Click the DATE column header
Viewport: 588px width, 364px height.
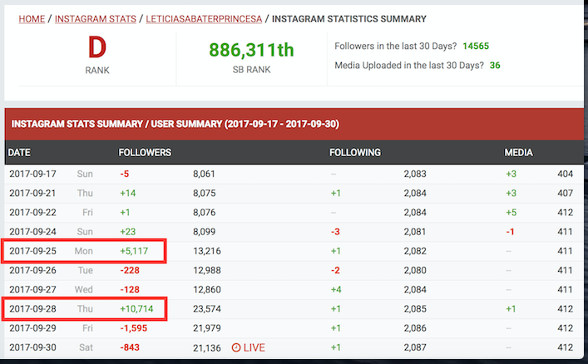19,153
